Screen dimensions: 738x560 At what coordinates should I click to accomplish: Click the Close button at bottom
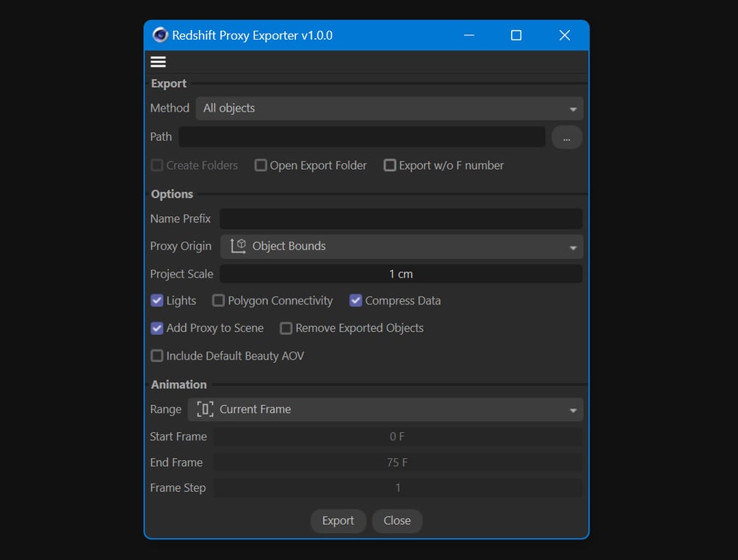(x=397, y=521)
